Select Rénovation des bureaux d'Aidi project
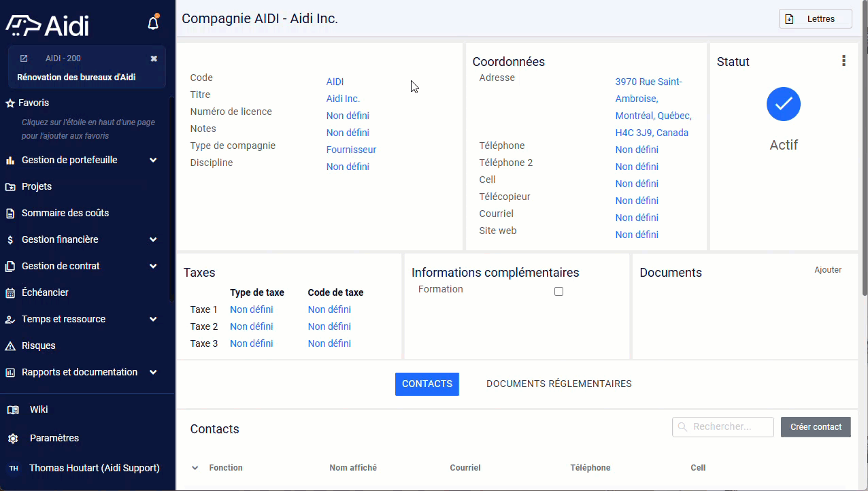This screenshot has height=491, width=868. [x=76, y=78]
